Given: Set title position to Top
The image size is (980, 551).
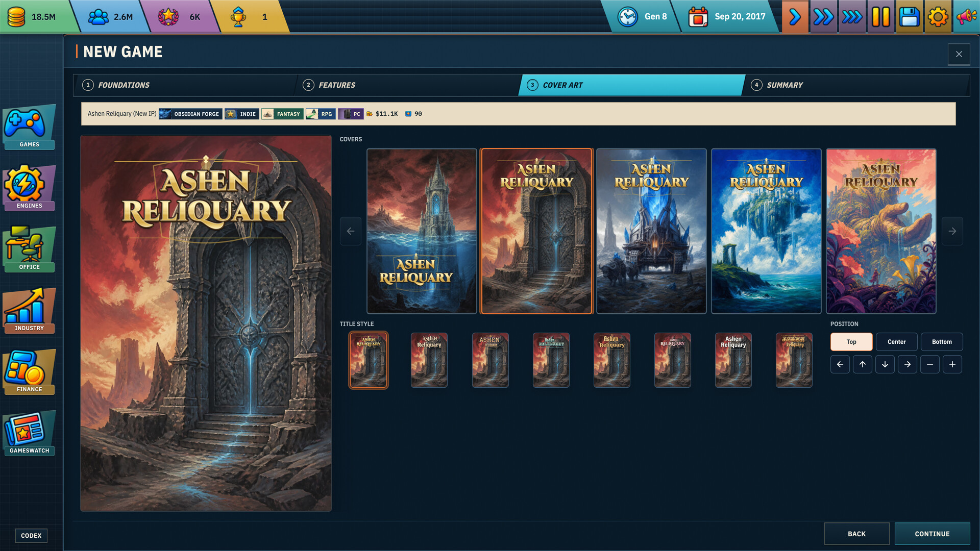Looking at the screenshot, I should [851, 342].
